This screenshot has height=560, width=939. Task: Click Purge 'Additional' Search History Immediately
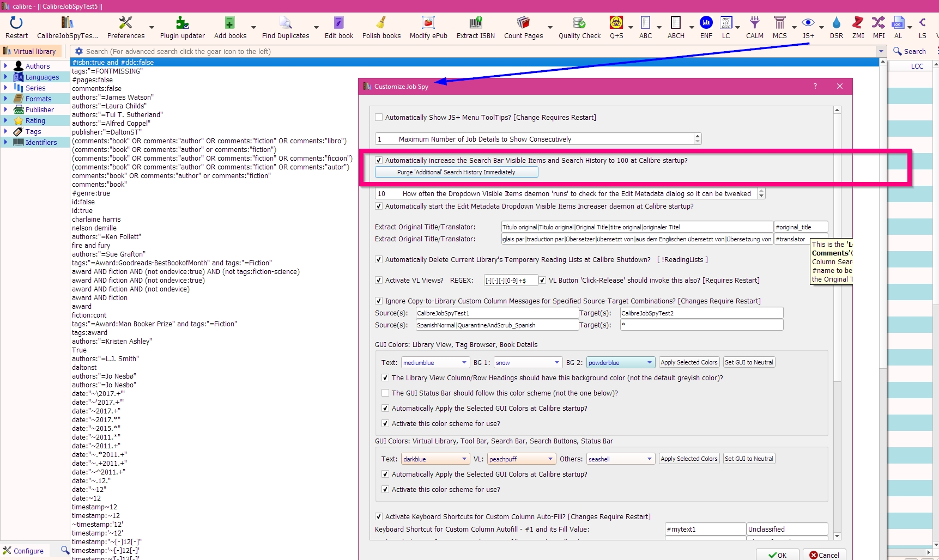tap(456, 172)
